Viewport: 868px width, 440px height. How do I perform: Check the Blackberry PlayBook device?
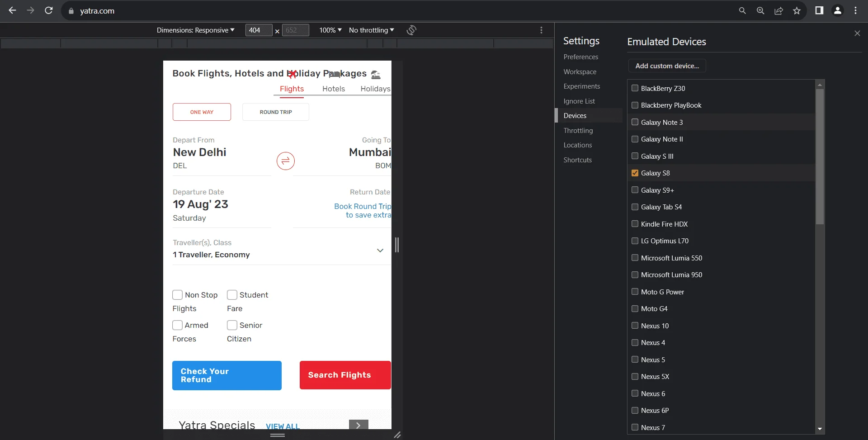coord(635,105)
